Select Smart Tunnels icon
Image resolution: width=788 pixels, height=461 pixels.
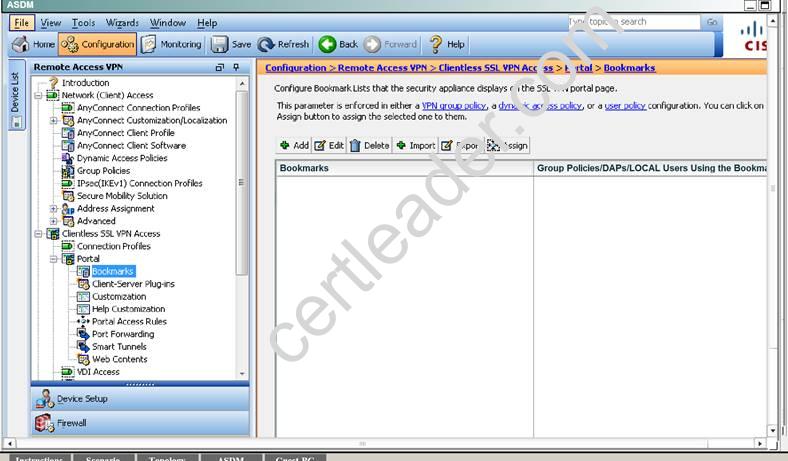83,346
